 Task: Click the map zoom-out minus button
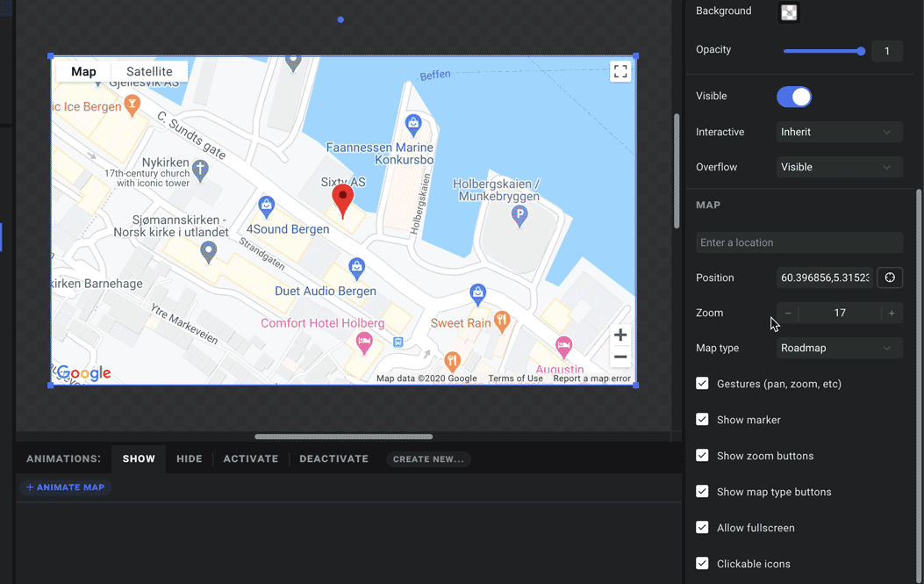(x=620, y=357)
